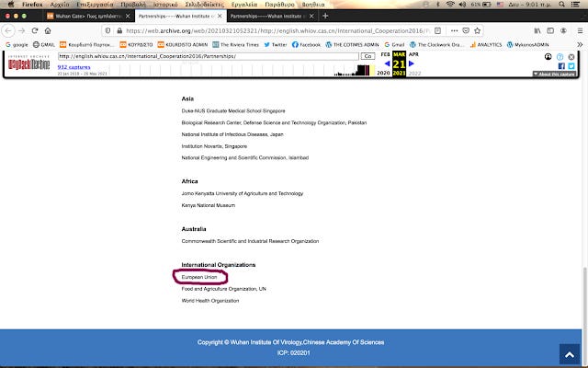
Task: Open Firefox hamburger menu
Action: tap(580, 30)
